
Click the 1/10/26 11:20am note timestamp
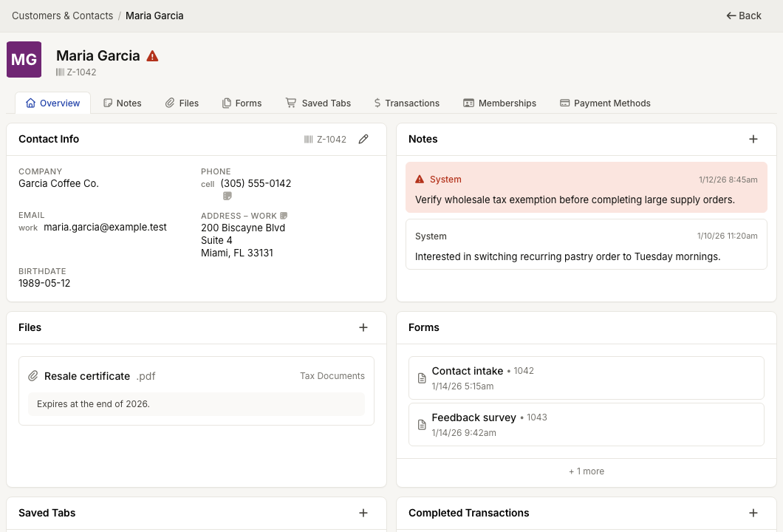727,236
